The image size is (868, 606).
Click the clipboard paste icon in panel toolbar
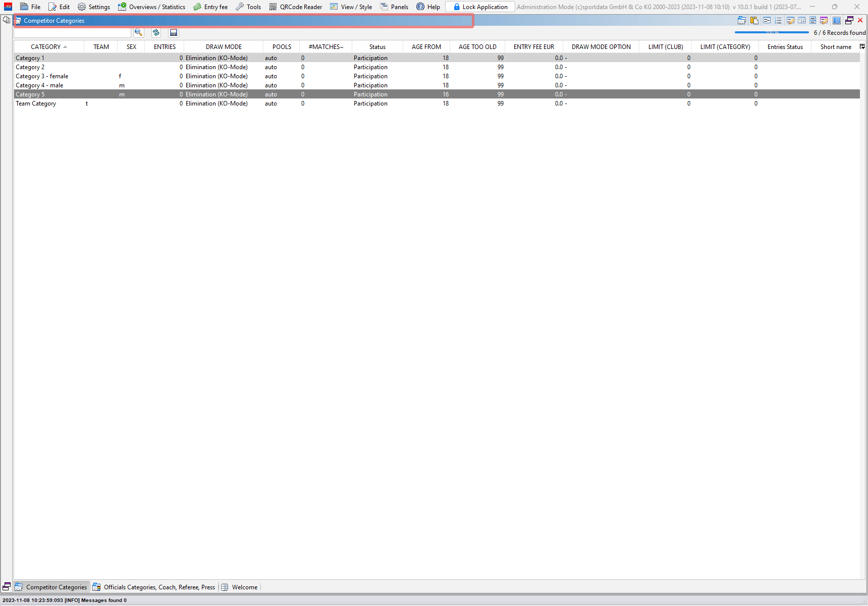[754, 21]
